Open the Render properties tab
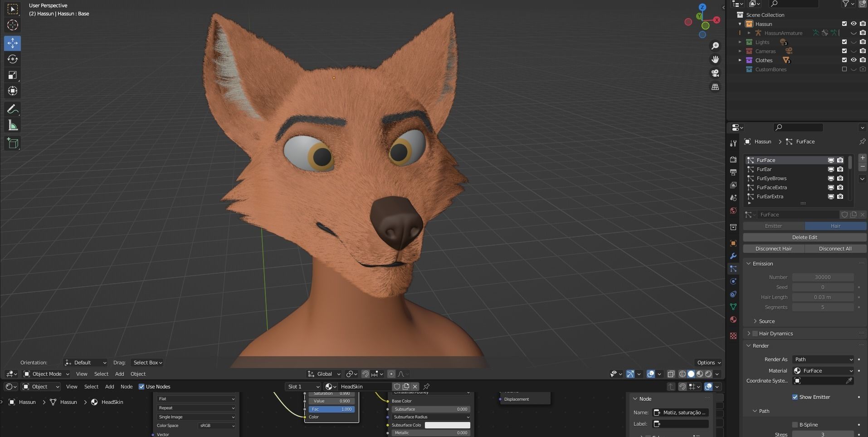 pyautogui.click(x=733, y=160)
